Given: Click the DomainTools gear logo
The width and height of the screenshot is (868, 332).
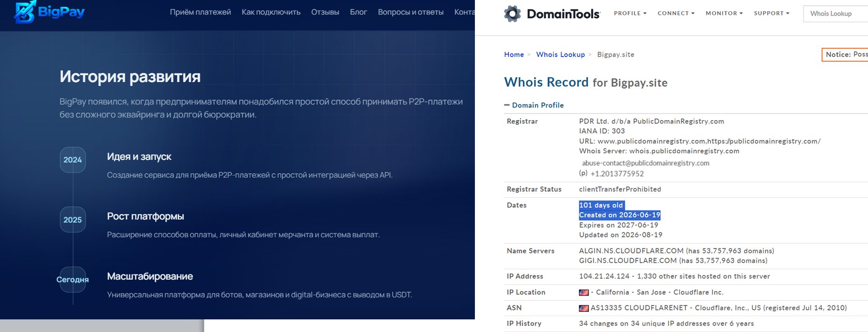Looking at the screenshot, I should tap(512, 14).
